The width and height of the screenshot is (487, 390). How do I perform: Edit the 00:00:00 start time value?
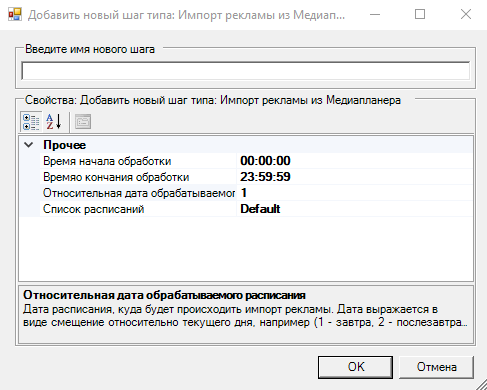[x=355, y=161]
